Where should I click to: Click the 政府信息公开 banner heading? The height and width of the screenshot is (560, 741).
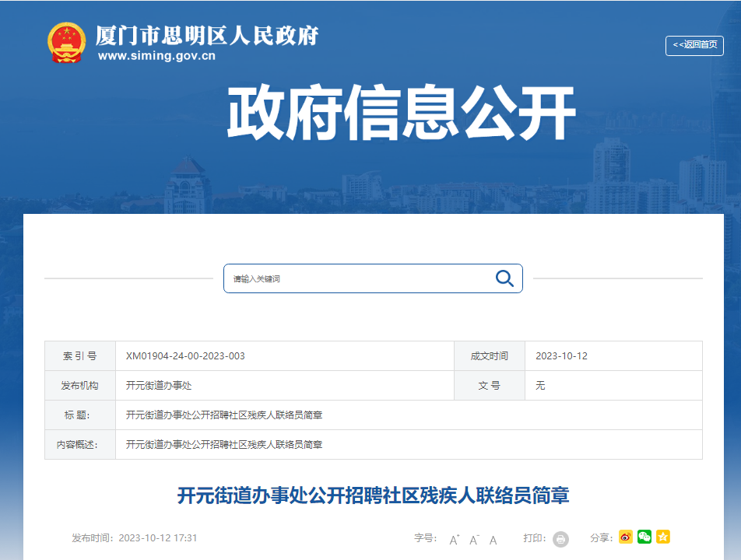(x=401, y=113)
